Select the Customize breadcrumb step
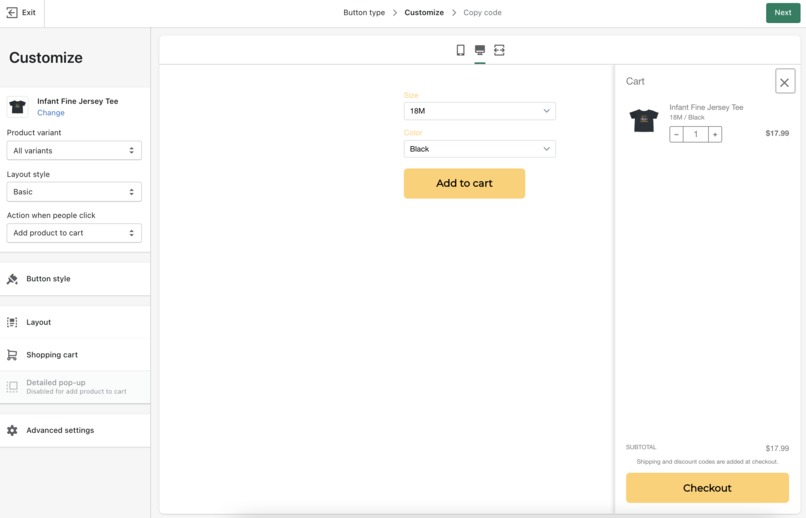 tap(424, 13)
